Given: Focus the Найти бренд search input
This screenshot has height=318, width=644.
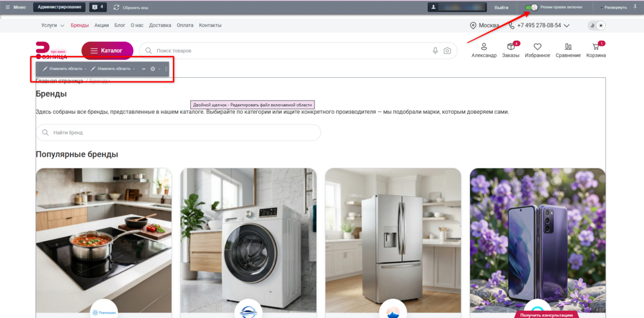Looking at the screenshot, I should tap(178, 132).
